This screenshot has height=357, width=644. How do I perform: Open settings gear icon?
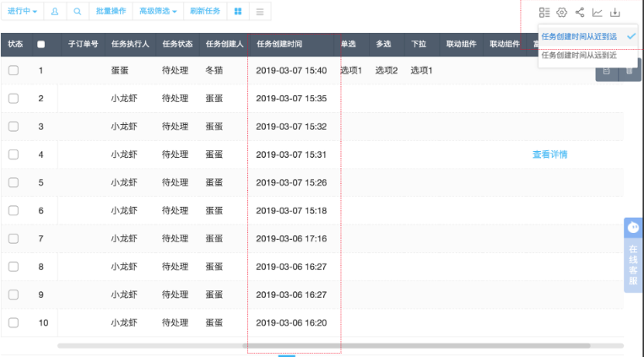point(561,12)
